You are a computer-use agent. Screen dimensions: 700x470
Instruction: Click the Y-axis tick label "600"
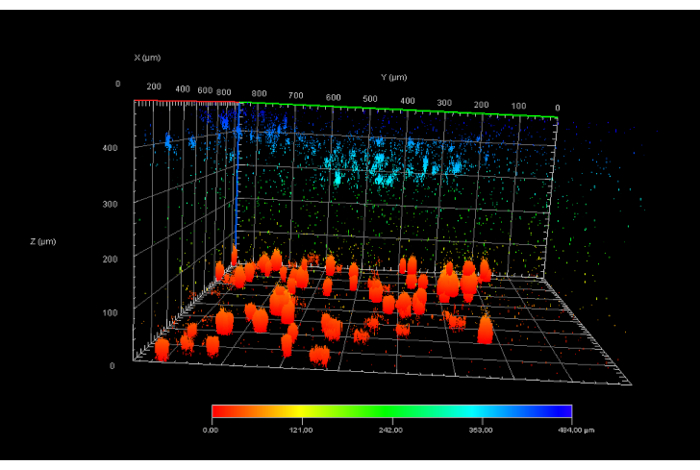pyautogui.click(x=333, y=97)
